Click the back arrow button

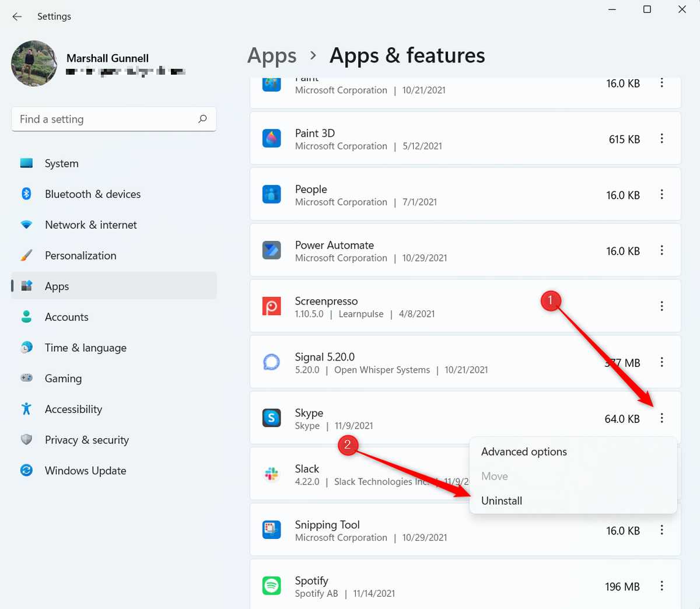[16, 16]
